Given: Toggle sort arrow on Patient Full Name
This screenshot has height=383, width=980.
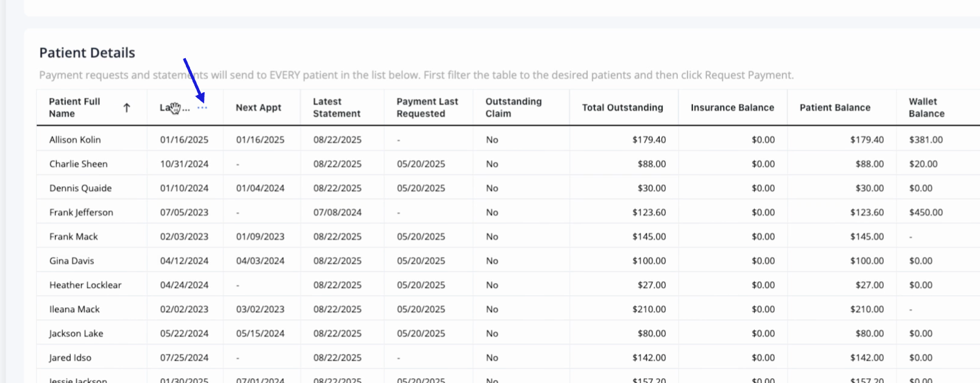Looking at the screenshot, I should 127,108.
